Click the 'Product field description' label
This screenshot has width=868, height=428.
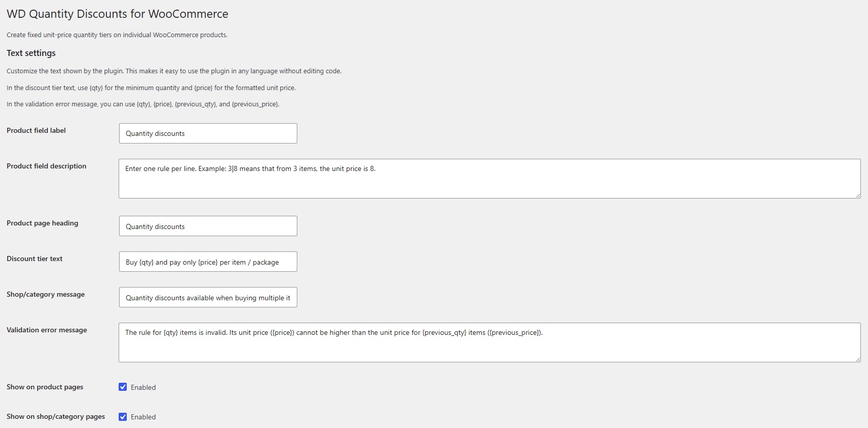pyautogui.click(x=46, y=166)
